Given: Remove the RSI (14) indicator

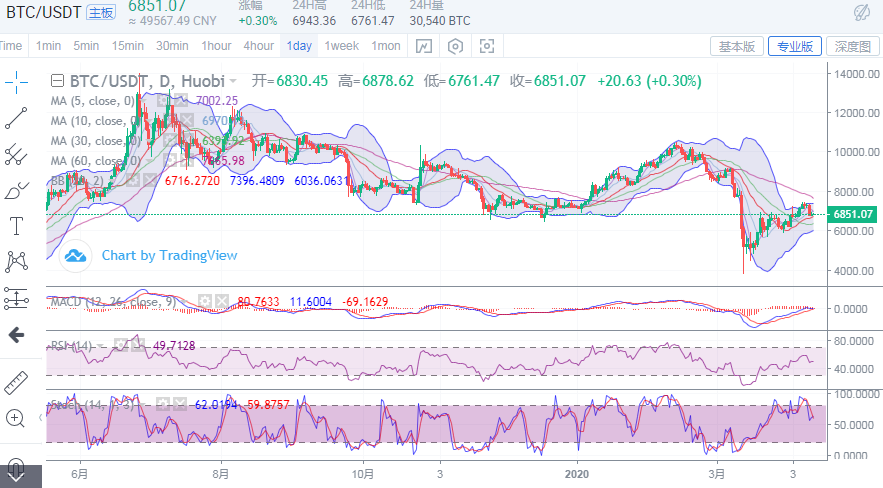Looking at the screenshot, I should 138,346.
